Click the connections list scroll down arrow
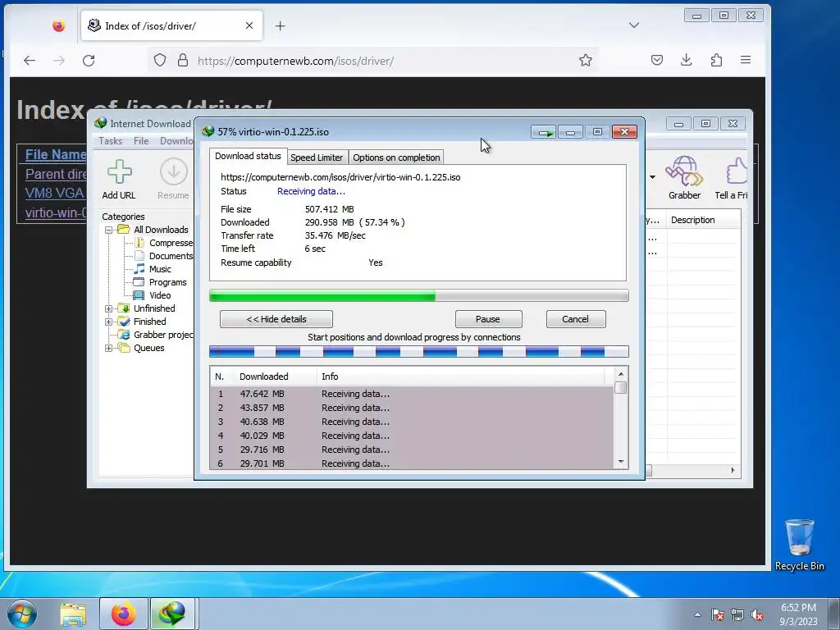 [621, 462]
